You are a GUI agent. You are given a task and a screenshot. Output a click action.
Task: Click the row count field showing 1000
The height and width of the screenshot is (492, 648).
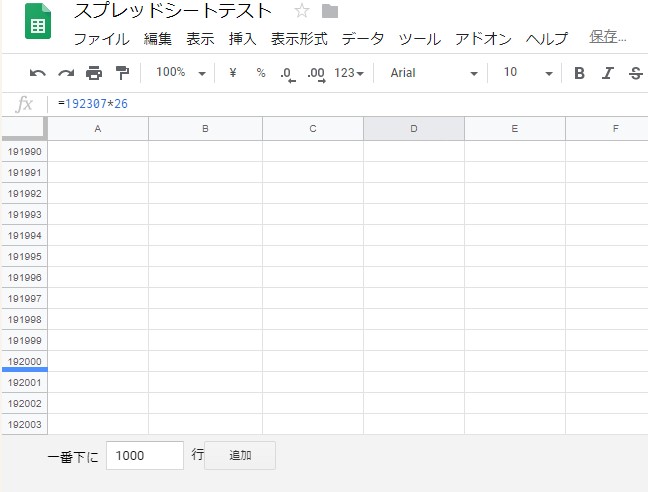coord(144,455)
